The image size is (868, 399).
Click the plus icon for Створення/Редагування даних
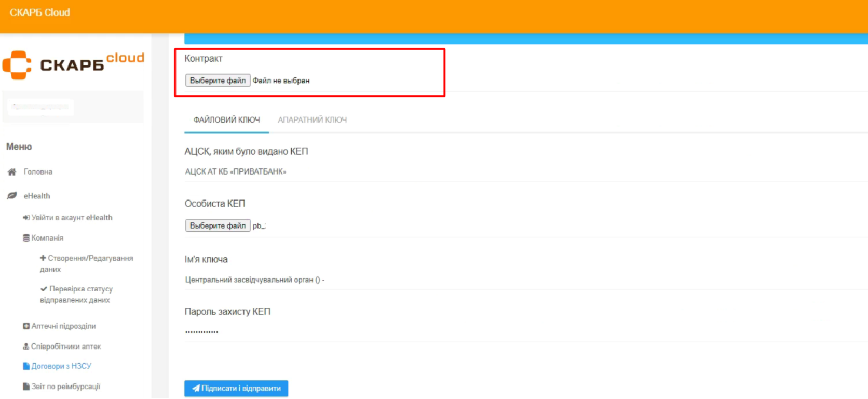43,258
